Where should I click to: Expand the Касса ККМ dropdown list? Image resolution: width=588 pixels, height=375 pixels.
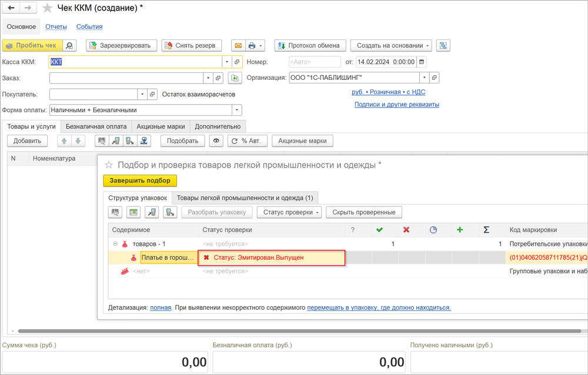tap(226, 62)
